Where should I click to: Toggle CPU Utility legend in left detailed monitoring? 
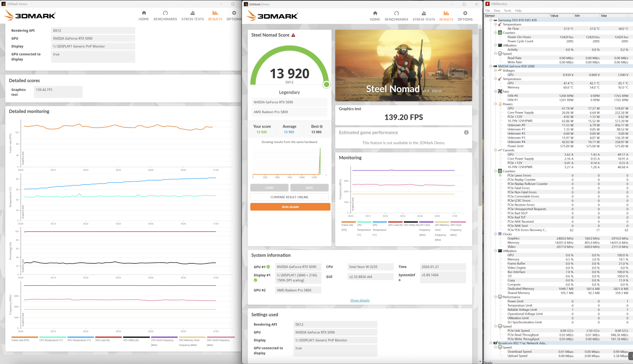(131, 340)
